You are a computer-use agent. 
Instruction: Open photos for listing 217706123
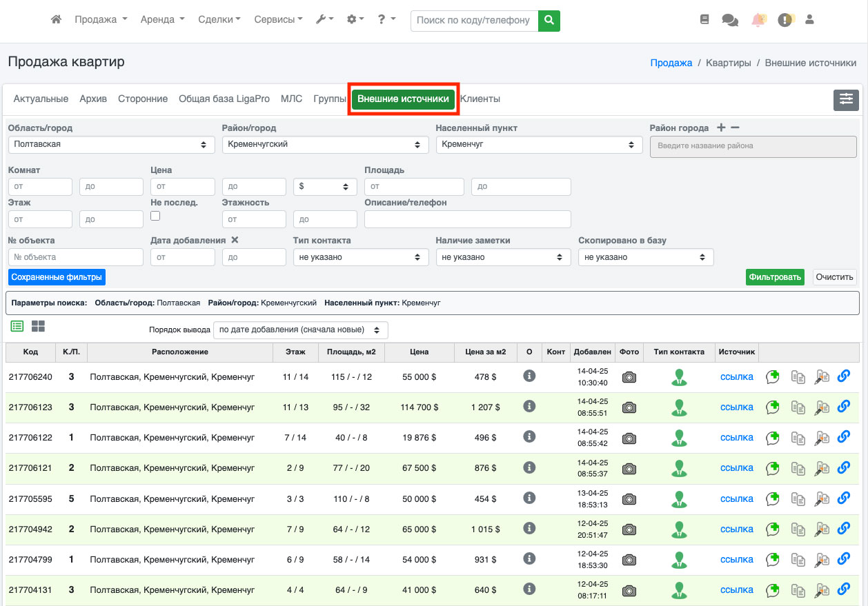pos(629,407)
